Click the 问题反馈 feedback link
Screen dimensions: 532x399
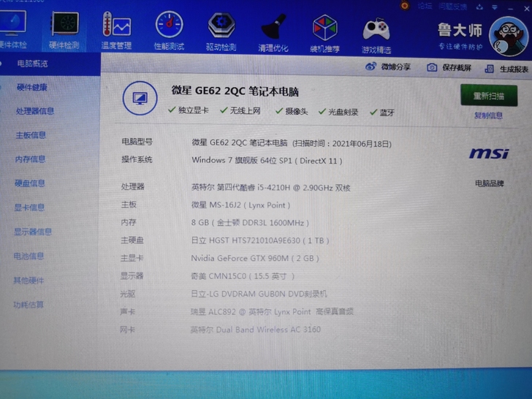click(452, 7)
